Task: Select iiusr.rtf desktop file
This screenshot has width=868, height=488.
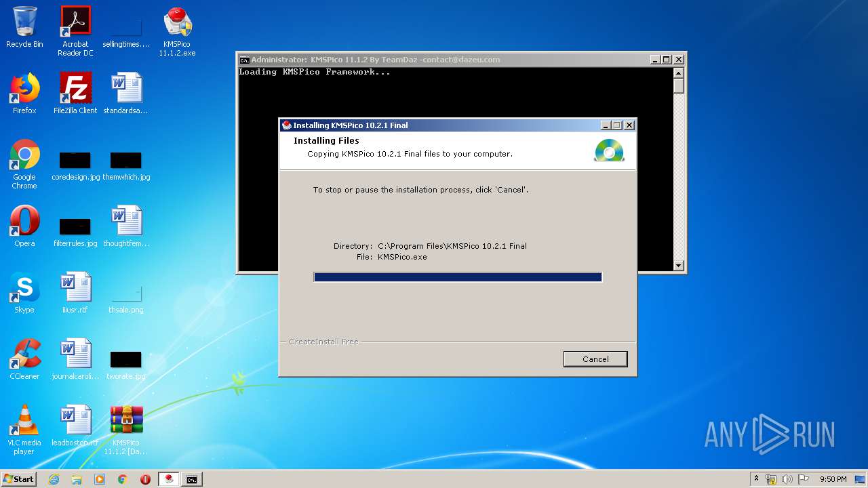Action: tap(75, 293)
